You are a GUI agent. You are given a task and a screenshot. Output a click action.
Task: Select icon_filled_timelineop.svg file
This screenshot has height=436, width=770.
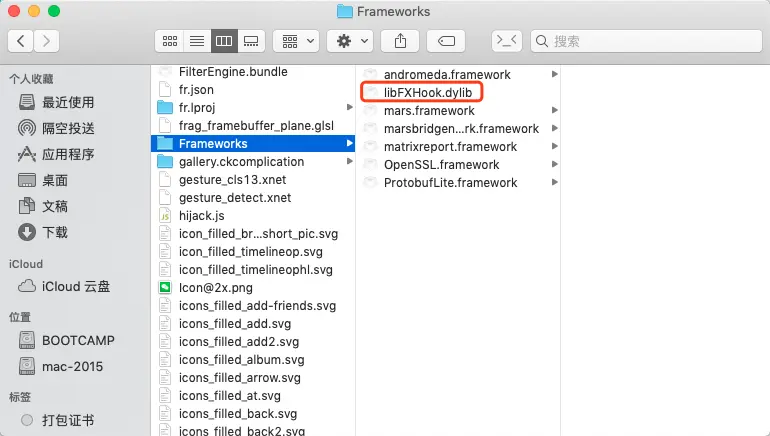click(x=253, y=251)
